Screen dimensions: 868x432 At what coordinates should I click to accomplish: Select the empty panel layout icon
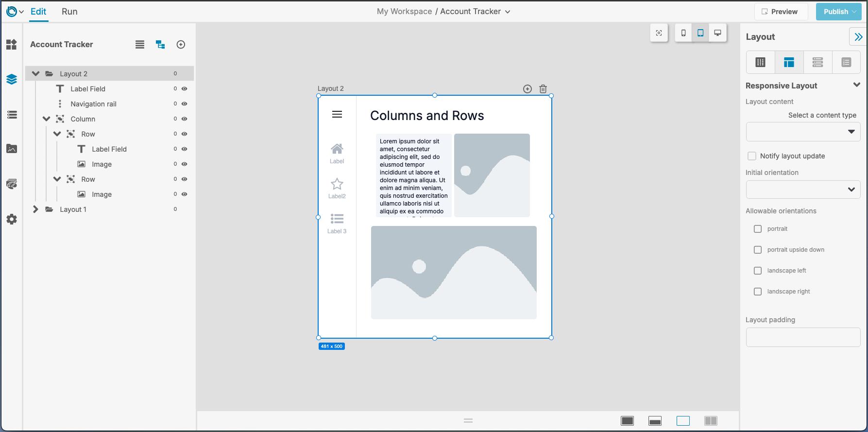pyautogui.click(x=683, y=421)
